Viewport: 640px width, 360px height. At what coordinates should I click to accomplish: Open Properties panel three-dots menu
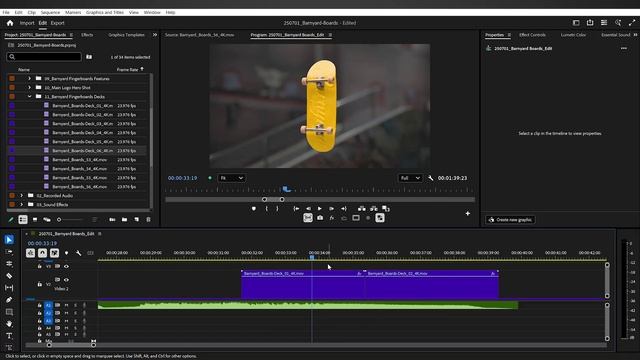pos(624,48)
